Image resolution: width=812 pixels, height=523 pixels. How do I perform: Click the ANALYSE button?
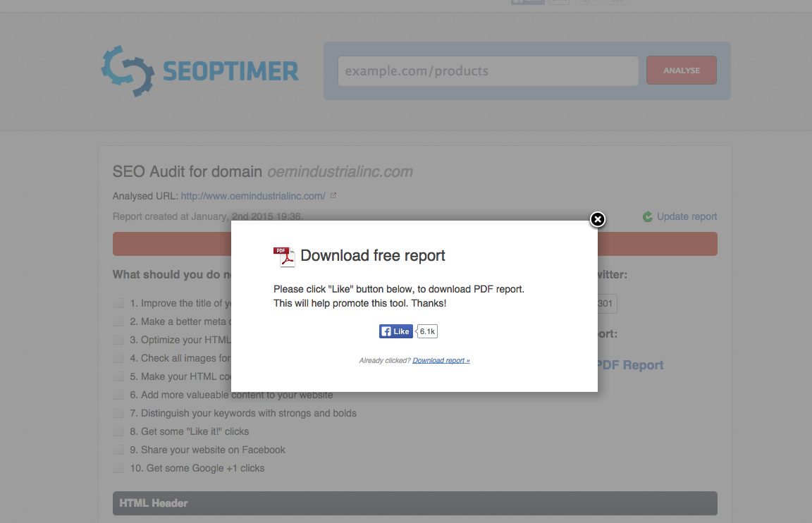pyautogui.click(x=681, y=70)
